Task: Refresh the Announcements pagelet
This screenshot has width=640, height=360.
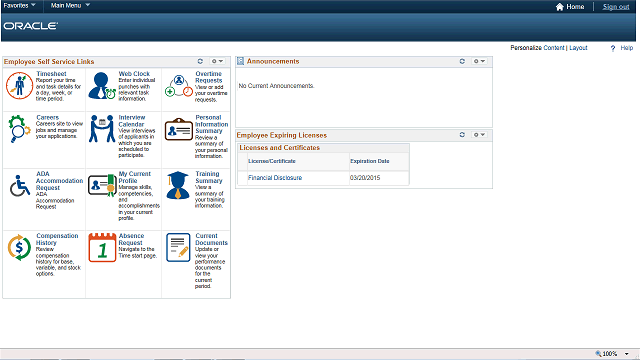Action: (x=462, y=61)
